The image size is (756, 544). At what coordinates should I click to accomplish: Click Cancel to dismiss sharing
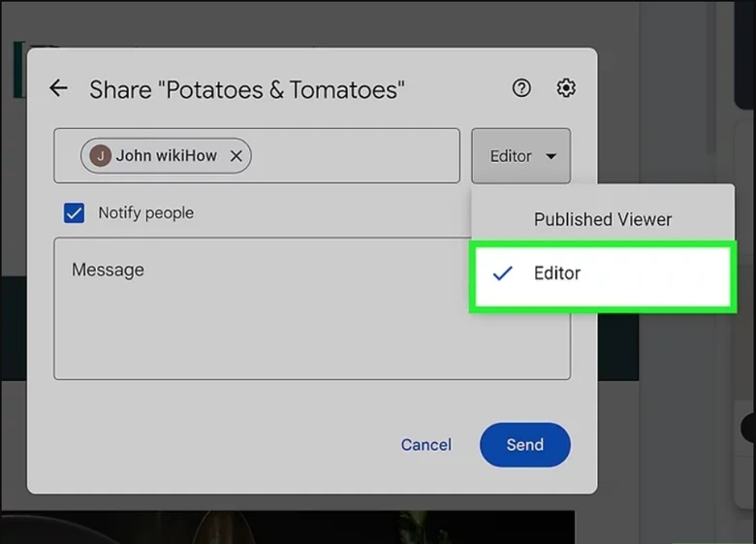pyautogui.click(x=425, y=445)
